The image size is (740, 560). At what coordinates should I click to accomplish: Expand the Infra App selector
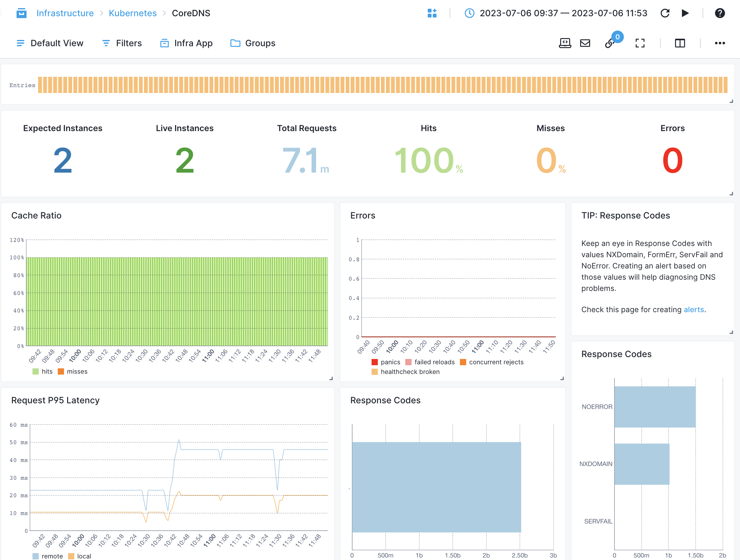pyautogui.click(x=186, y=43)
